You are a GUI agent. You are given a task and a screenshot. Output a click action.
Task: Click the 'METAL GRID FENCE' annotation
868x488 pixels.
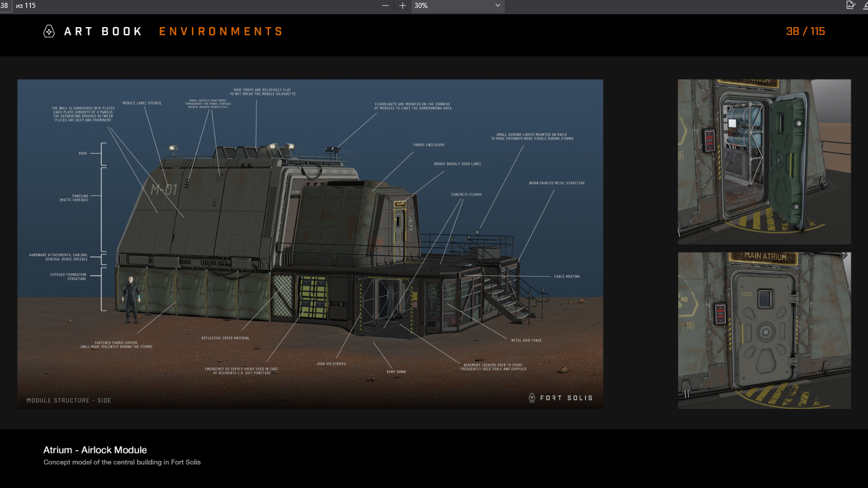tap(526, 340)
